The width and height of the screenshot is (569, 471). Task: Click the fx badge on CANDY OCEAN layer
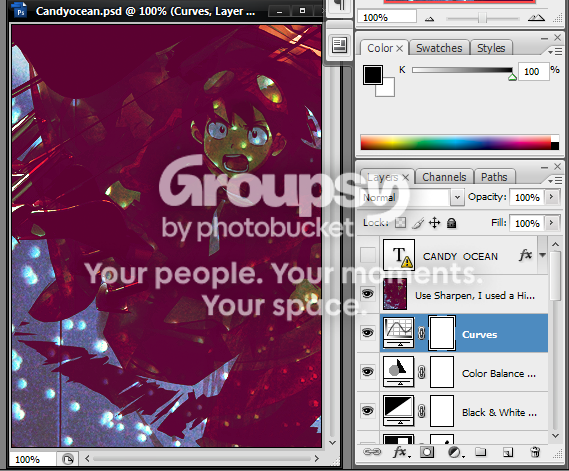[x=525, y=255]
